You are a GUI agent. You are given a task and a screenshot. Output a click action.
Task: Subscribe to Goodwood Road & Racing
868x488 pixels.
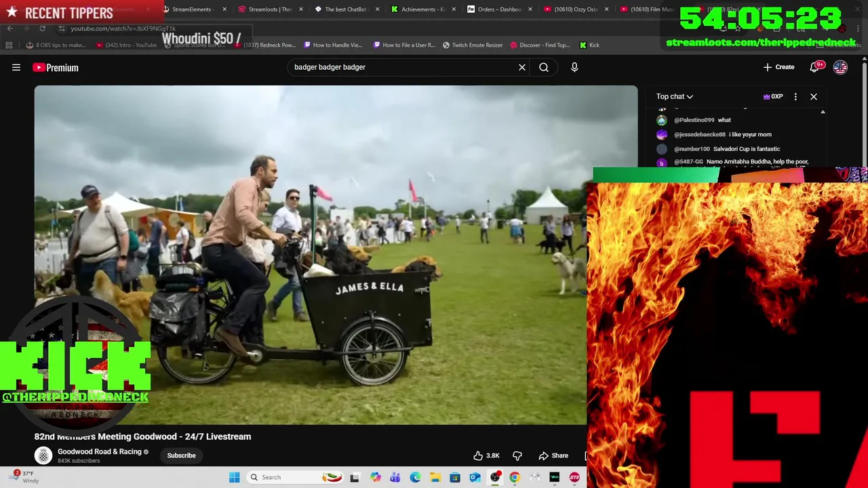[181, 455]
